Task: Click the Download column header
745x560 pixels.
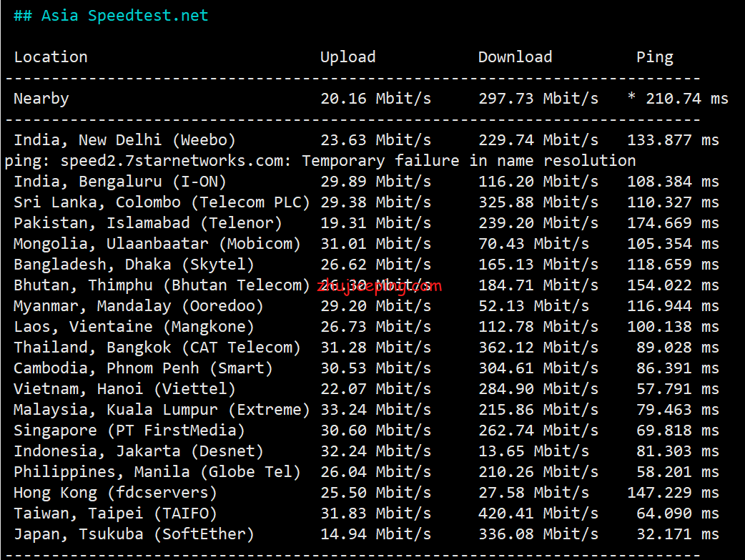Action: click(515, 57)
